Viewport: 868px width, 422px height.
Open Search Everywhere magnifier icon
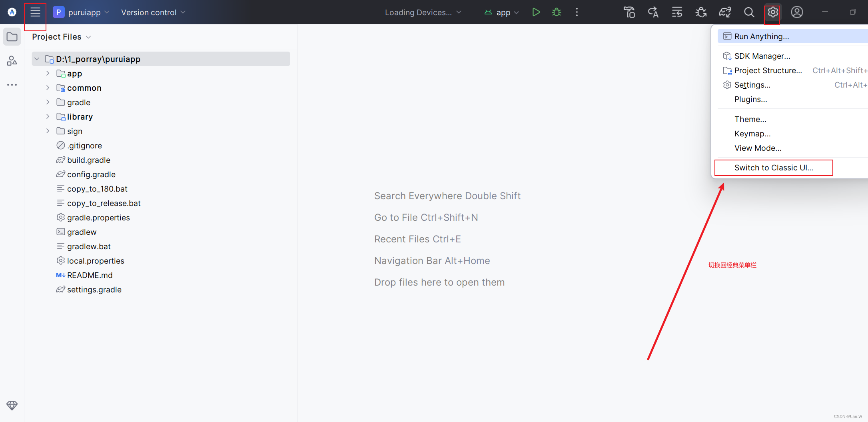tap(749, 12)
